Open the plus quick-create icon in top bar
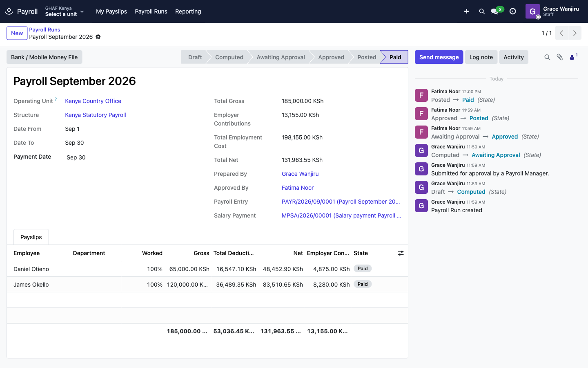Image resolution: width=588 pixels, height=368 pixels. [x=466, y=11]
